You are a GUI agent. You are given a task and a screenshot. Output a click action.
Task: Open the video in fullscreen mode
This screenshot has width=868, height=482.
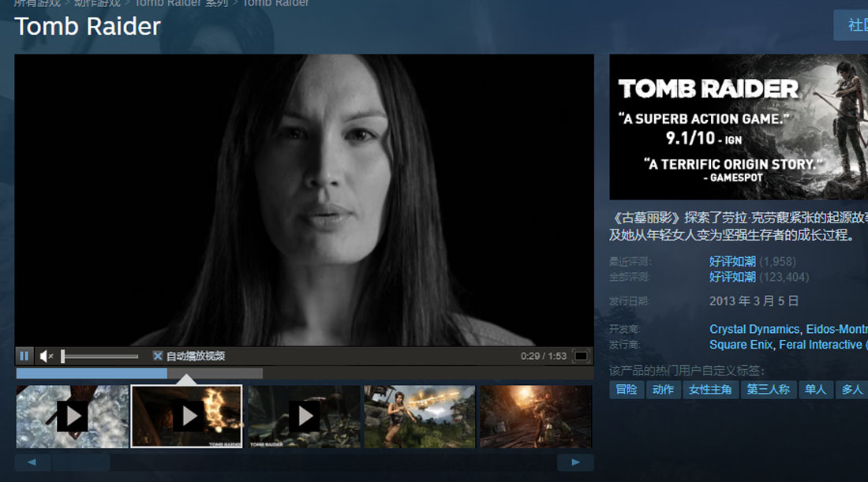[x=581, y=356]
